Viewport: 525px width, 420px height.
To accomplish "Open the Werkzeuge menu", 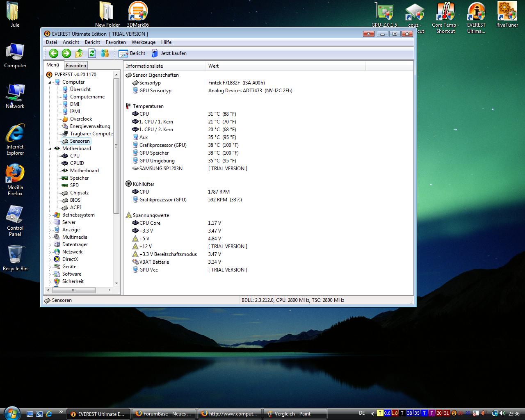I will [x=144, y=42].
